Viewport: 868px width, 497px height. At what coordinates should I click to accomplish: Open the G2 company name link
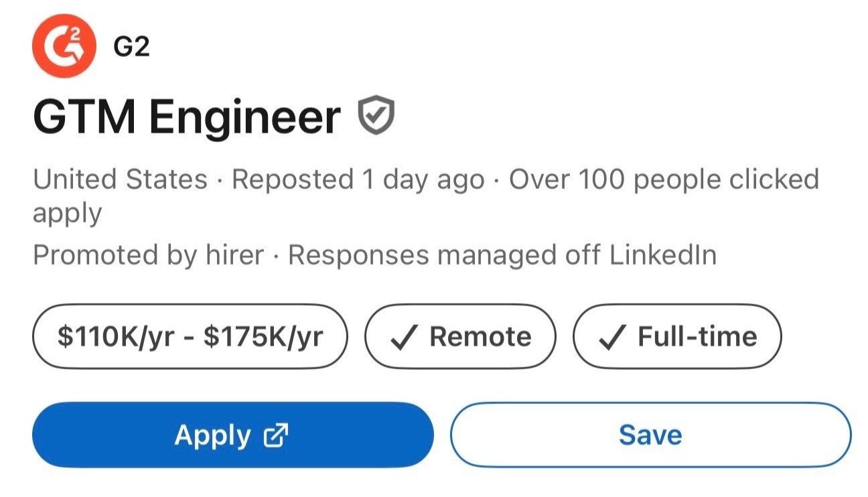(131, 47)
